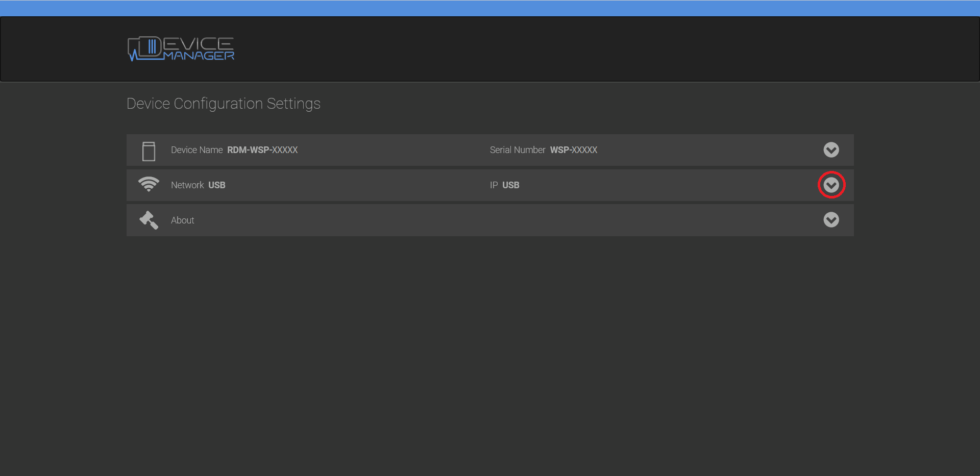Click the device icon beside Device Name
980x476 pixels.
[x=149, y=152]
